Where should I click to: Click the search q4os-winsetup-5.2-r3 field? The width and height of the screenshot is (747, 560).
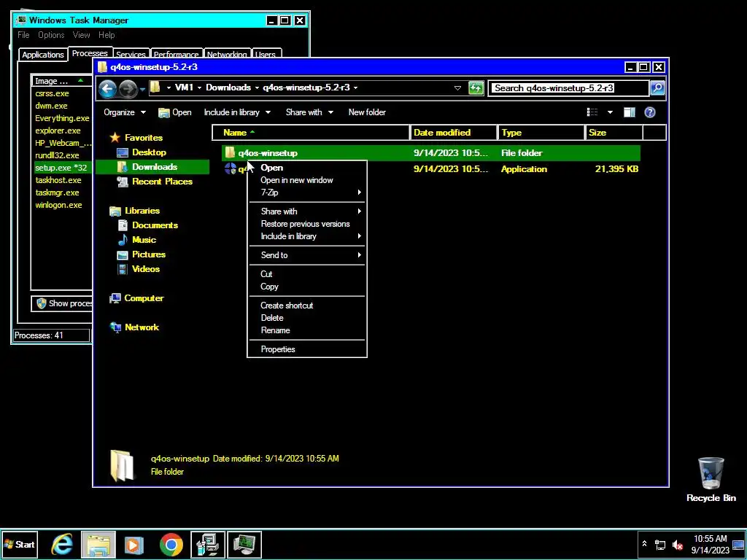tap(569, 88)
